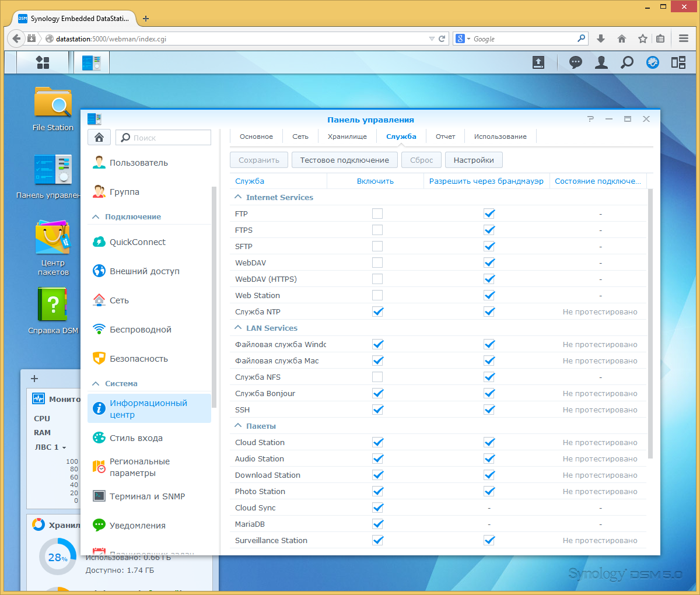The width and height of the screenshot is (700, 595).
Task: Open the Pilot View icon
Action: tap(653, 62)
